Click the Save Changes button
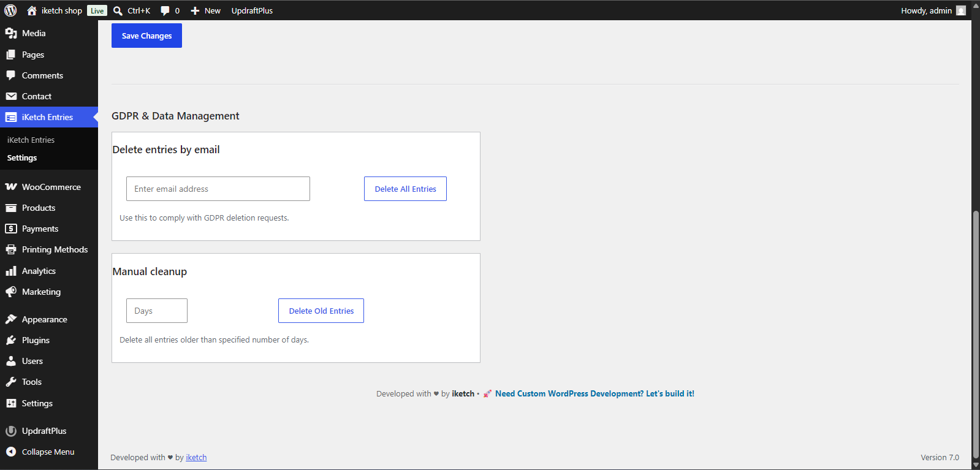Image resolution: width=980 pixels, height=470 pixels. click(x=146, y=36)
